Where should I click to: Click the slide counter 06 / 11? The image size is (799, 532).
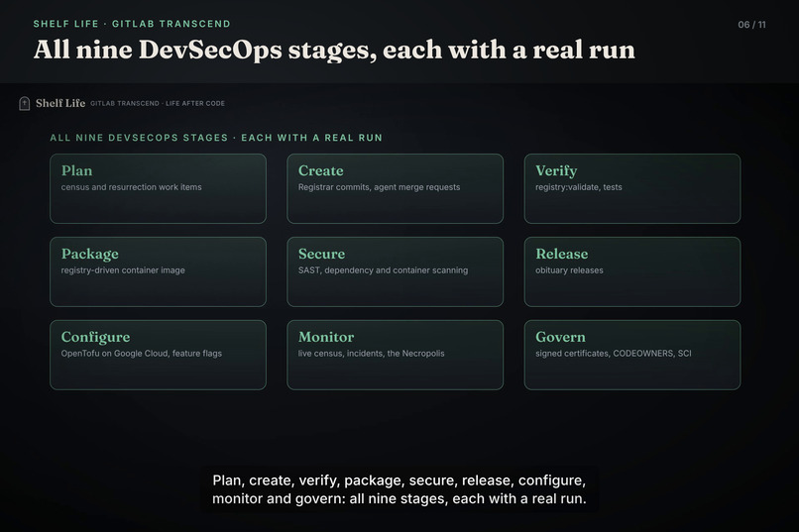coord(751,25)
